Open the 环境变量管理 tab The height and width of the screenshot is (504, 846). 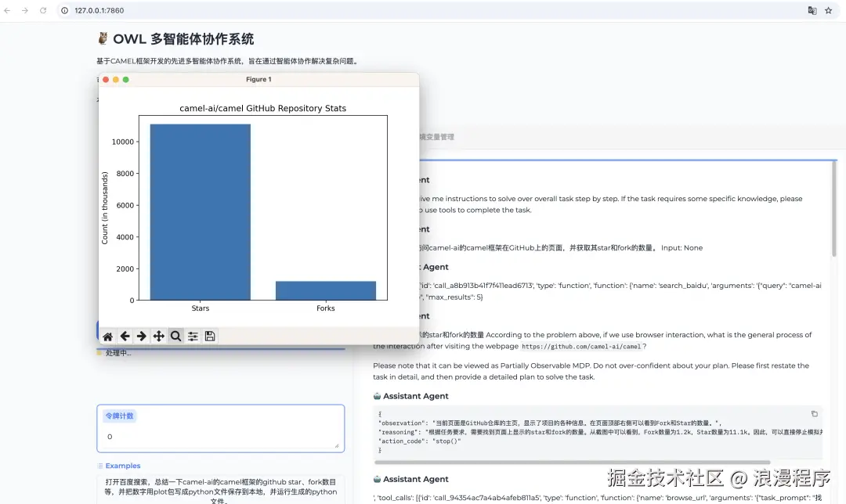(x=436, y=137)
